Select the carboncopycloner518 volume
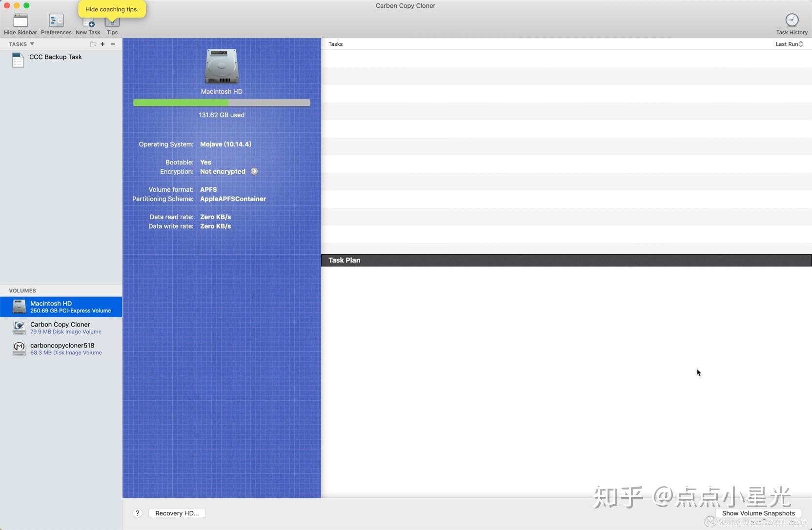 pos(61,348)
